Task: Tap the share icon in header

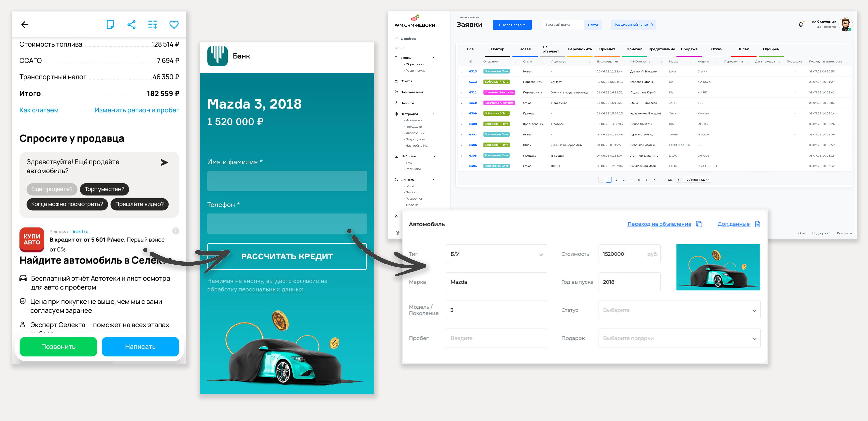Action: [131, 25]
